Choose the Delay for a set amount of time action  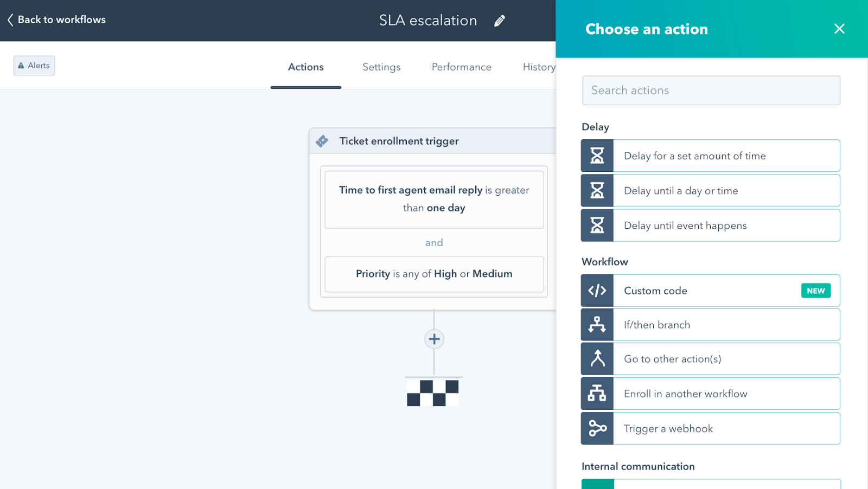coord(726,156)
